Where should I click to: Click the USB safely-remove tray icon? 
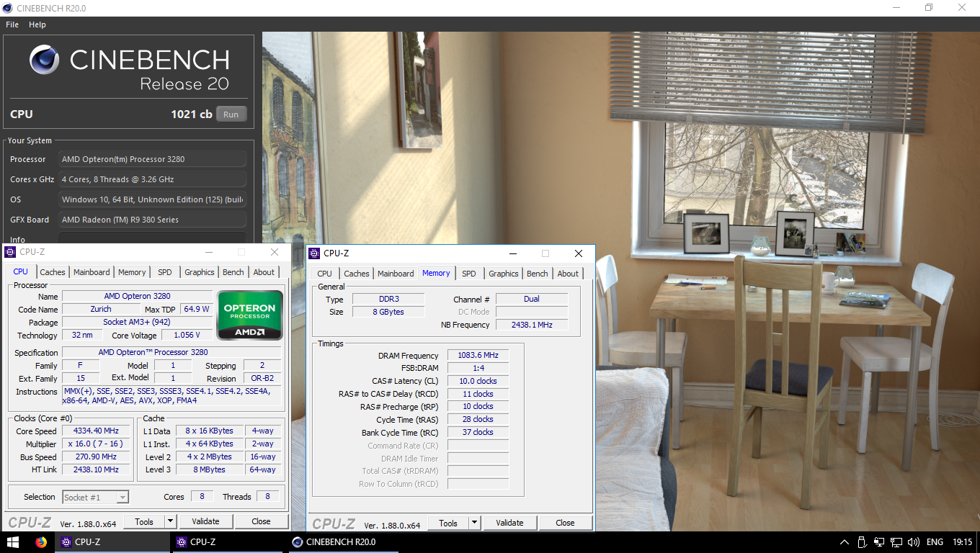click(x=862, y=542)
